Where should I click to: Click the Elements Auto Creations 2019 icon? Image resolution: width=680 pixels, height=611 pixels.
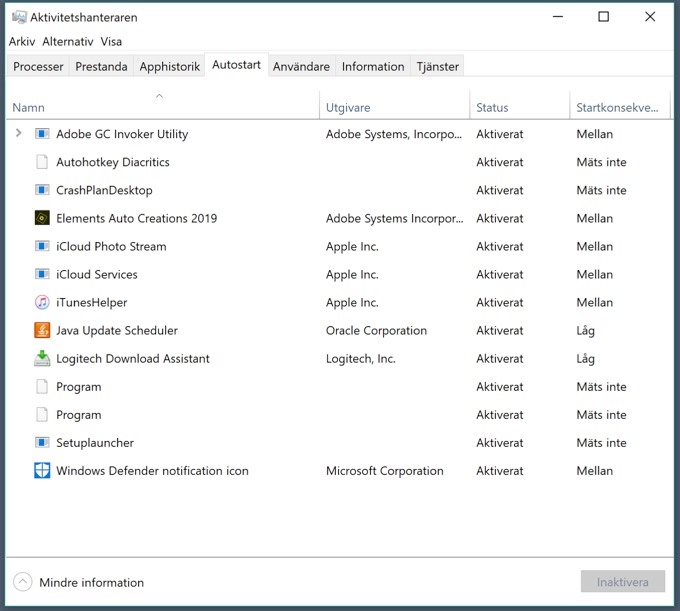coord(42,218)
